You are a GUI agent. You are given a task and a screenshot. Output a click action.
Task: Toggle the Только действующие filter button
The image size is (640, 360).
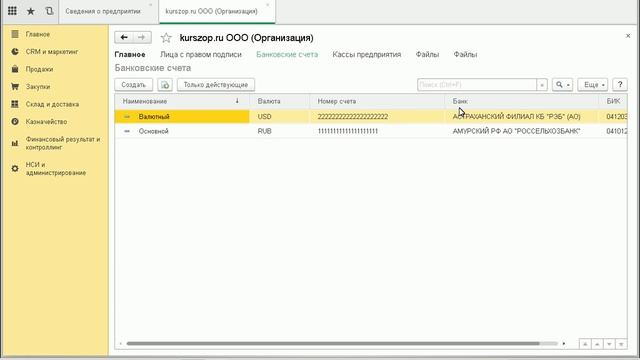click(216, 85)
